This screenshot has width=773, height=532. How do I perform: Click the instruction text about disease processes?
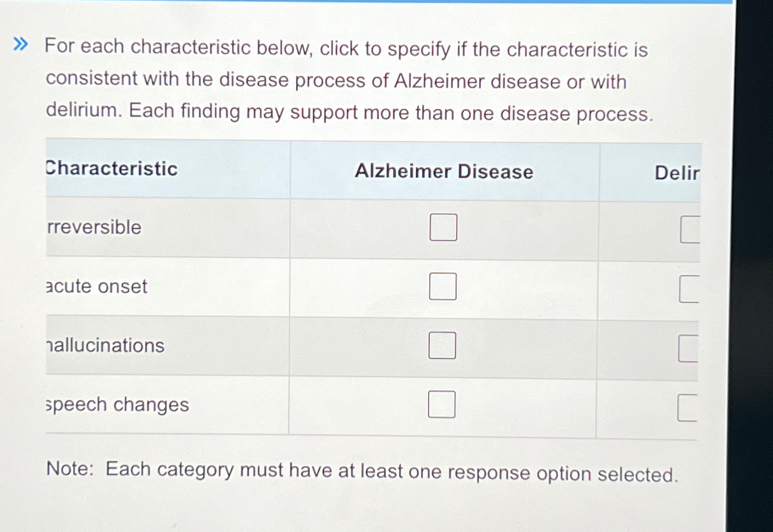tap(347, 81)
